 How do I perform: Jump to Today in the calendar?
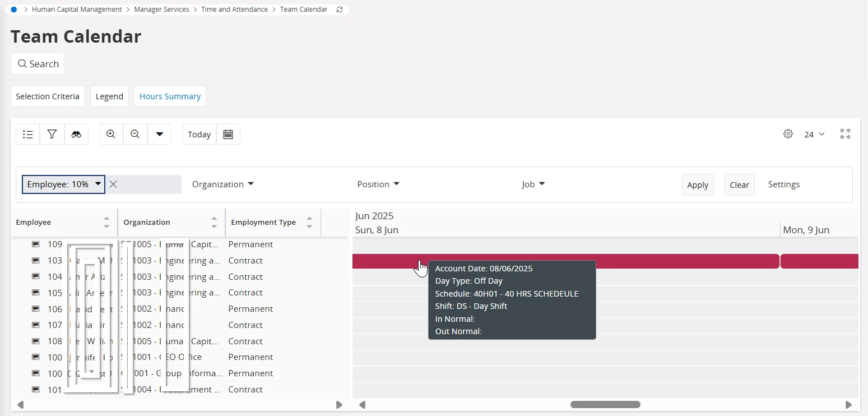(199, 134)
